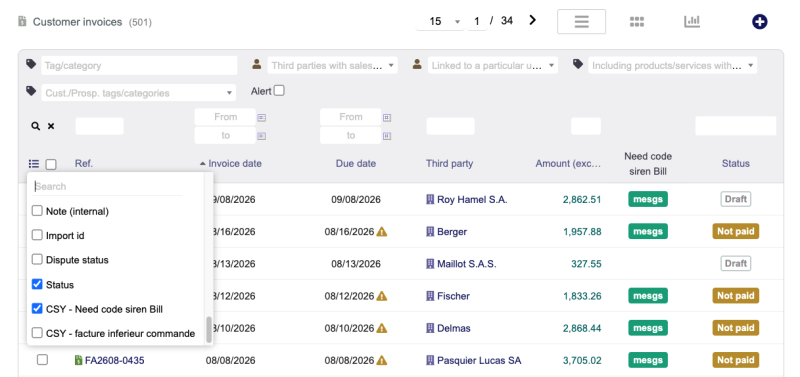This screenshot has width=800, height=377.
Task: Enable the Note (internal) column
Action: point(37,211)
